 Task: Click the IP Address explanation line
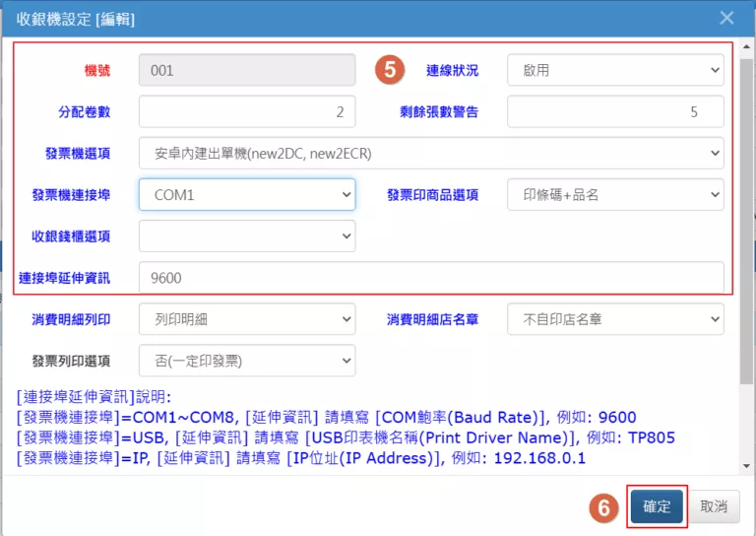[301, 458]
